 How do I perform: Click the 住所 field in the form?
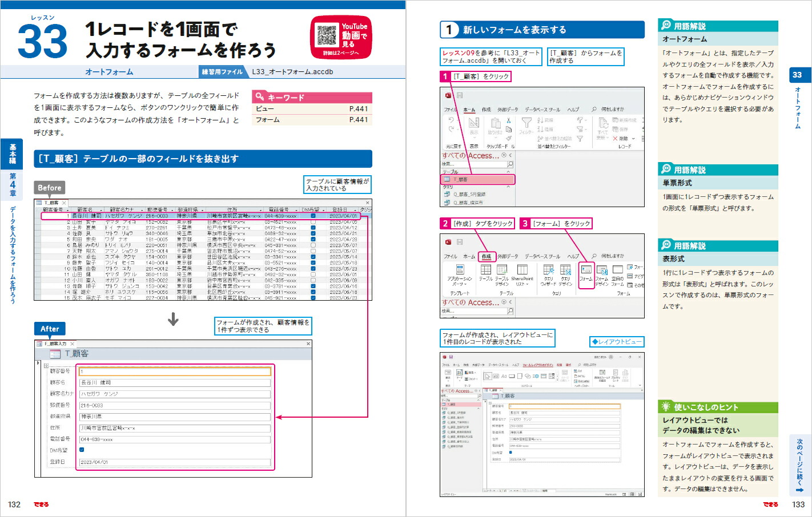pos(175,428)
